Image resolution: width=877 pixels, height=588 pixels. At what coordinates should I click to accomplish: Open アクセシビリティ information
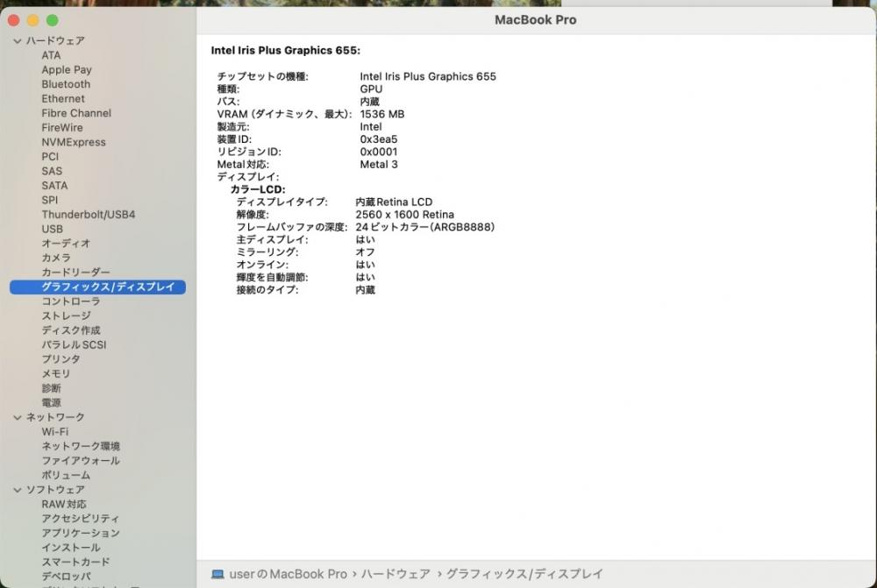(80, 520)
